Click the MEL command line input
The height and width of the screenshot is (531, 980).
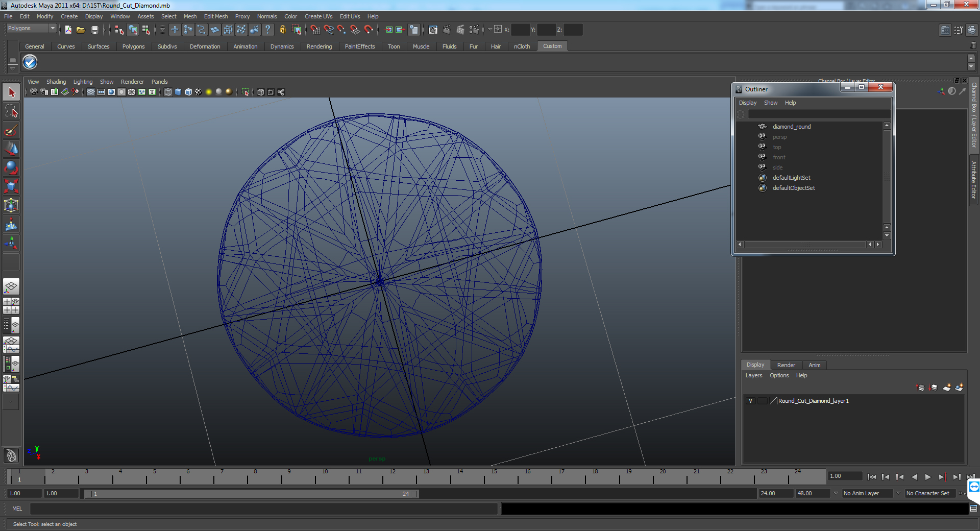click(263, 509)
